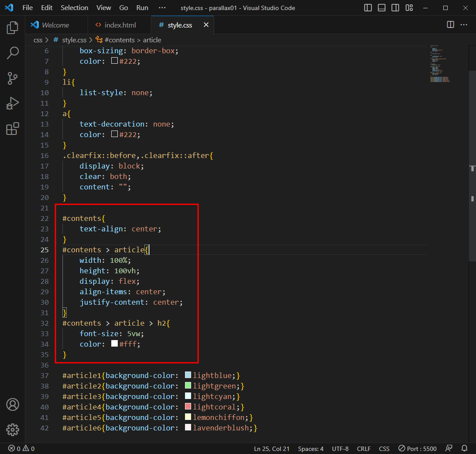Screen dimensions: 476x454
Task: Toggle the Primary Side Bar layout button
Action: click(368, 7)
